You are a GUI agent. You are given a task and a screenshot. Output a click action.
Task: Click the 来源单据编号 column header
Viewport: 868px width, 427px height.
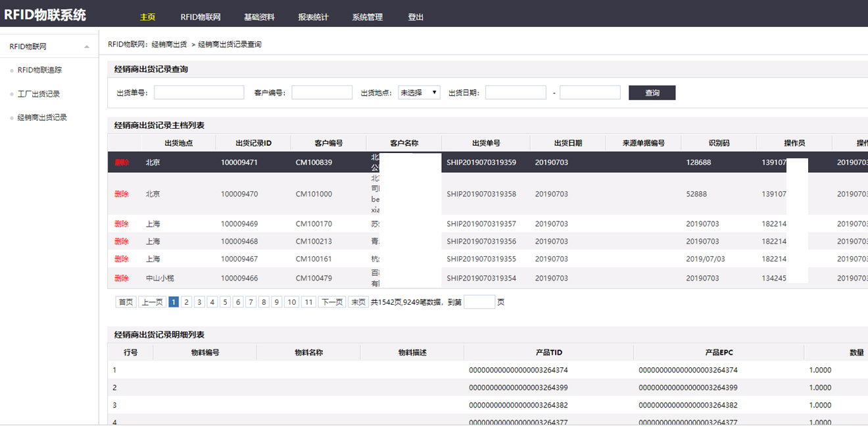click(x=644, y=143)
